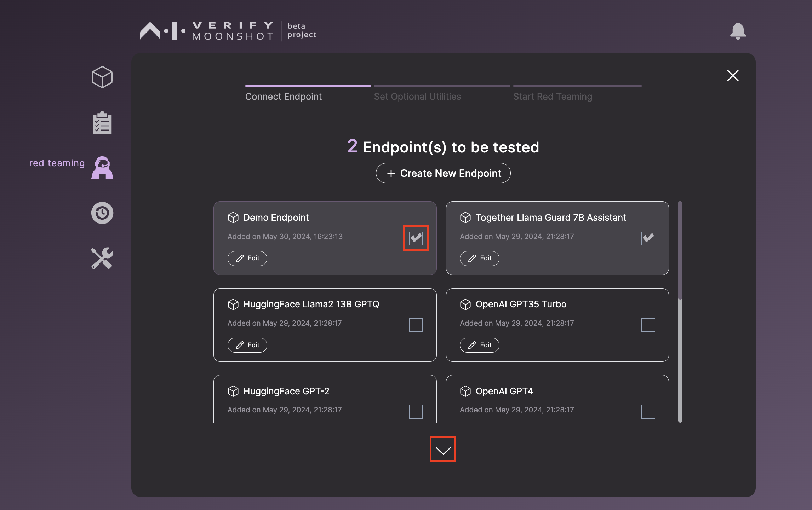This screenshot has height=510, width=812.
Task: Edit the Demo Endpoint
Action: pos(247,258)
